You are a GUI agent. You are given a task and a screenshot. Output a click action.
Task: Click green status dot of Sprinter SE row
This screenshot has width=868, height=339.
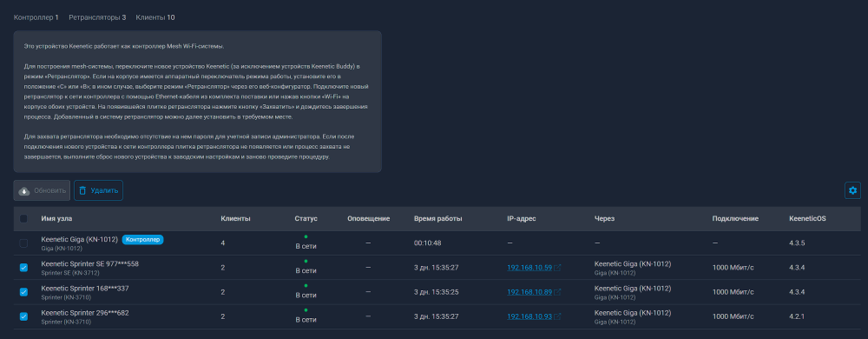click(306, 261)
